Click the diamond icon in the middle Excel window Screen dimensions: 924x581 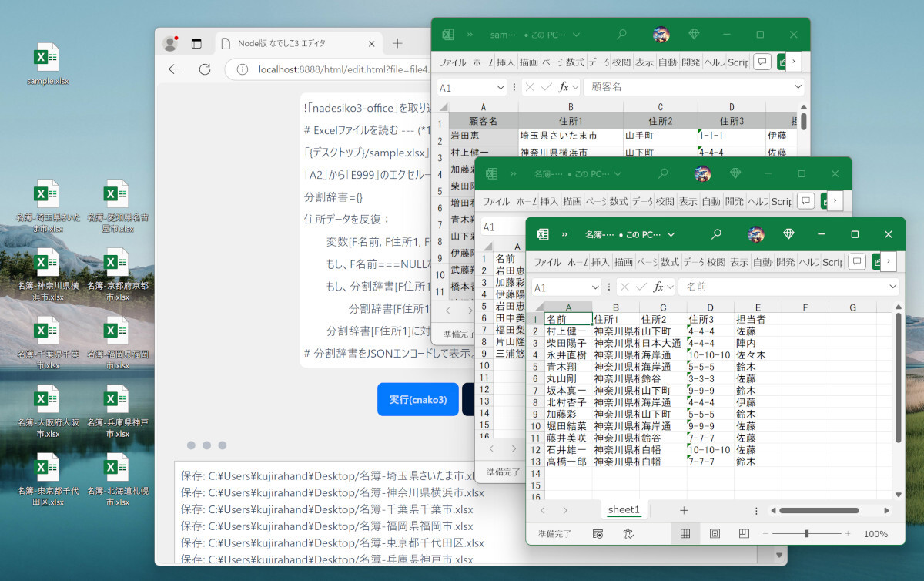point(735,173)
